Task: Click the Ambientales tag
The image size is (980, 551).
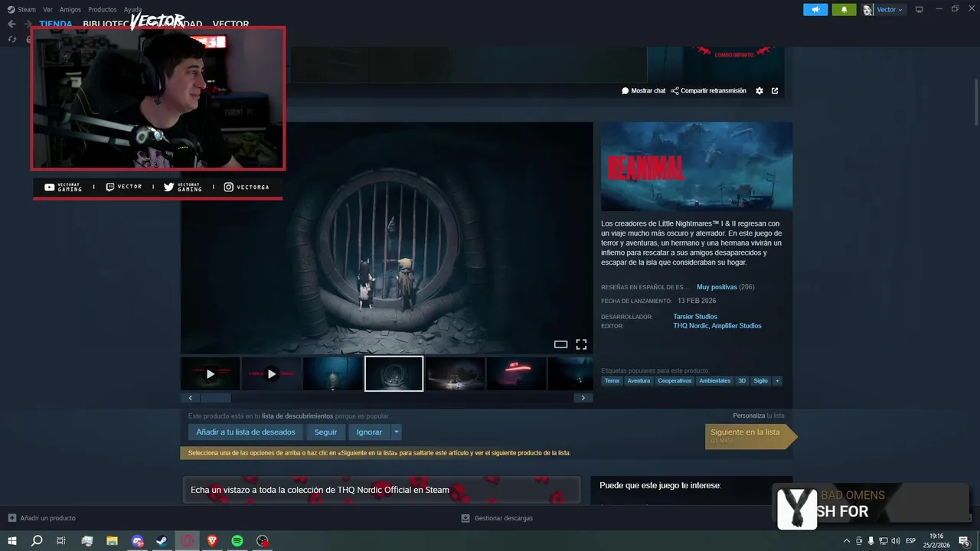Action: (714, 380)
